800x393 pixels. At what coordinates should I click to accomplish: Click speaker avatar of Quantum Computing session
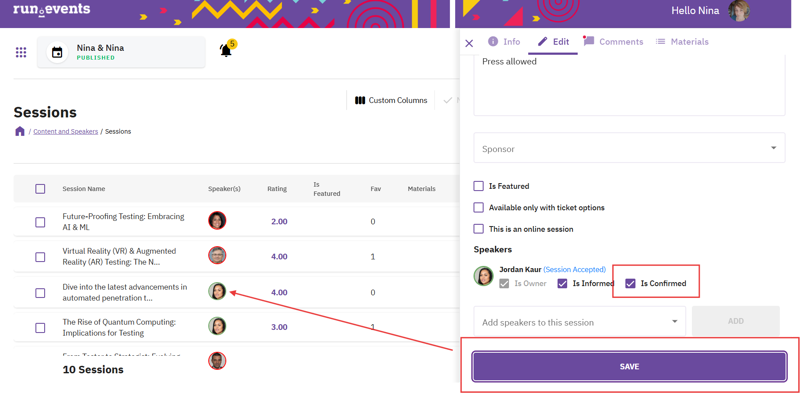tap(217, 326)
